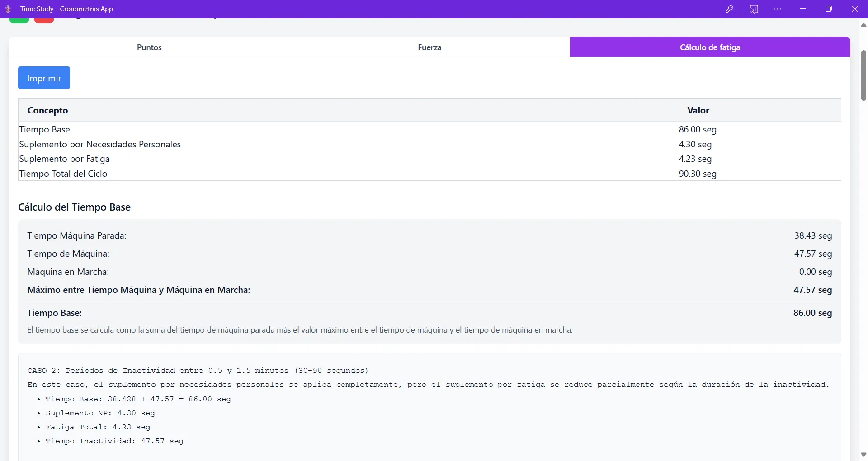This screenshot has width=868, height=461.
Task: Select Suplemento por Necesidades Personales row label
Action: pyautogui.click(x=100, y=144)
